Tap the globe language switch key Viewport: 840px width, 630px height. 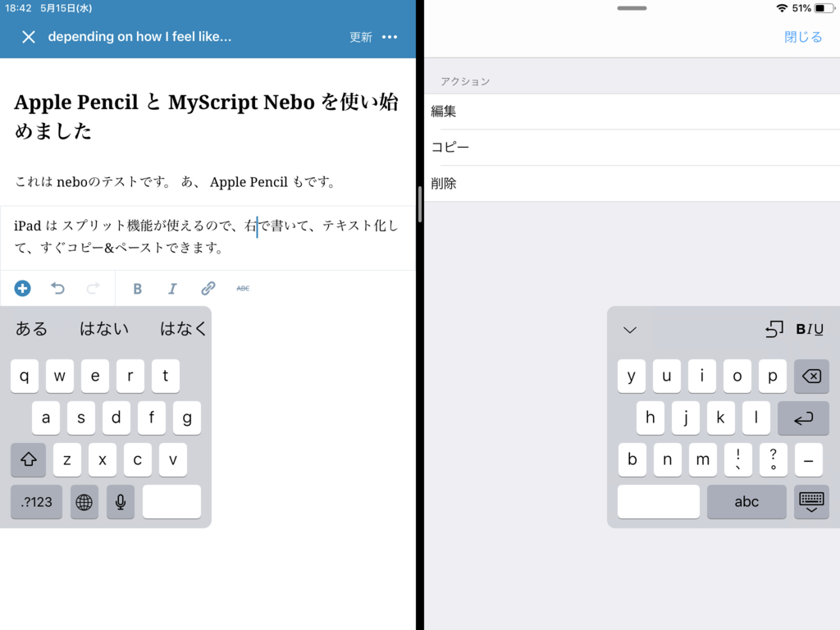[84, 502]
